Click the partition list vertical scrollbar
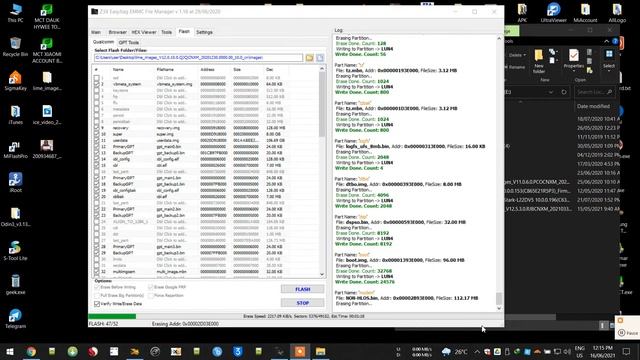640x360 pixels. 322,104
